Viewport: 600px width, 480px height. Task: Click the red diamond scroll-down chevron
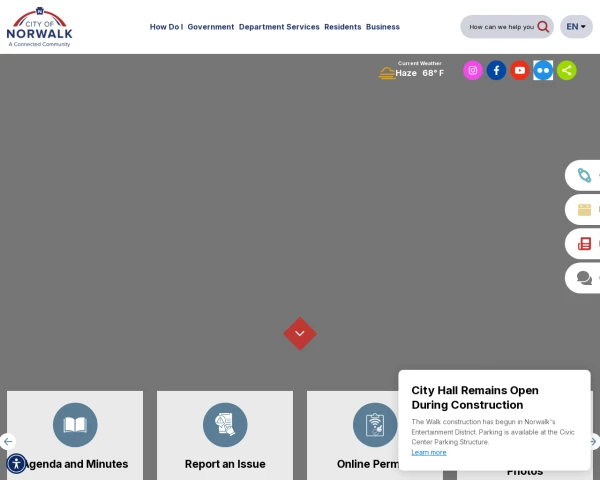pyautogui.click(x=300, y=333)
